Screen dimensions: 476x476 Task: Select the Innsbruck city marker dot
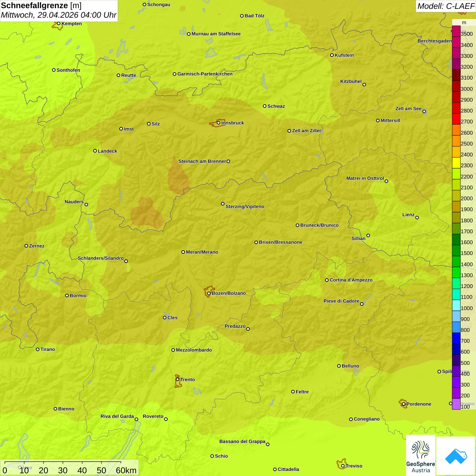coord(218,123)
